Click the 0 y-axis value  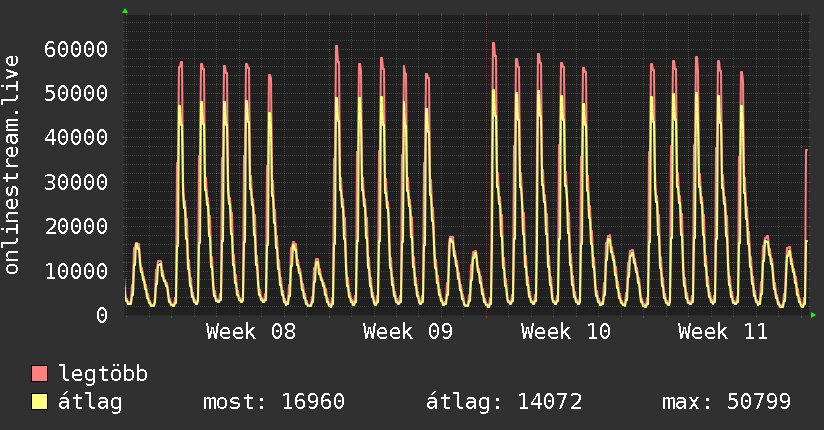102,315
